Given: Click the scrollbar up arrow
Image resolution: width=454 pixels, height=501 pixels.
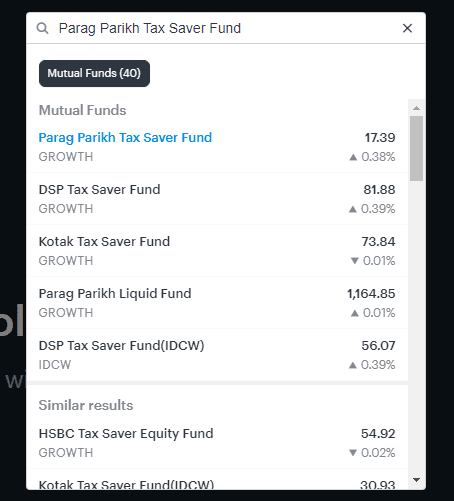Looking at the screenshot, I should 416,108.
